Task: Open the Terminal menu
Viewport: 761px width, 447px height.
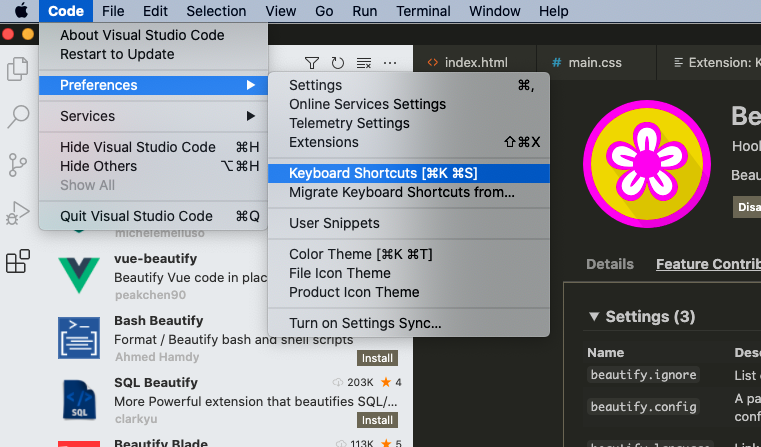Action: pyautogui.click(x=423, y=11)
